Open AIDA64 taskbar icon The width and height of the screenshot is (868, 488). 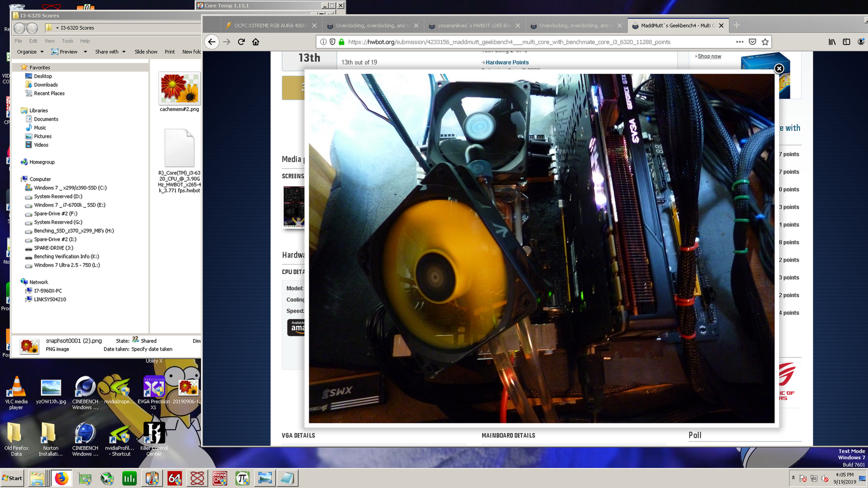175,478
